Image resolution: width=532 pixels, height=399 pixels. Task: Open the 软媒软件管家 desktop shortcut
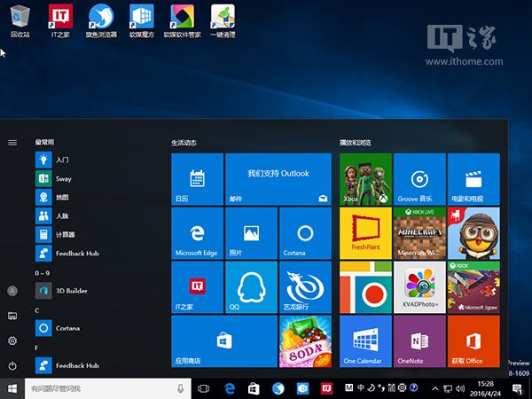click(182, 20)
